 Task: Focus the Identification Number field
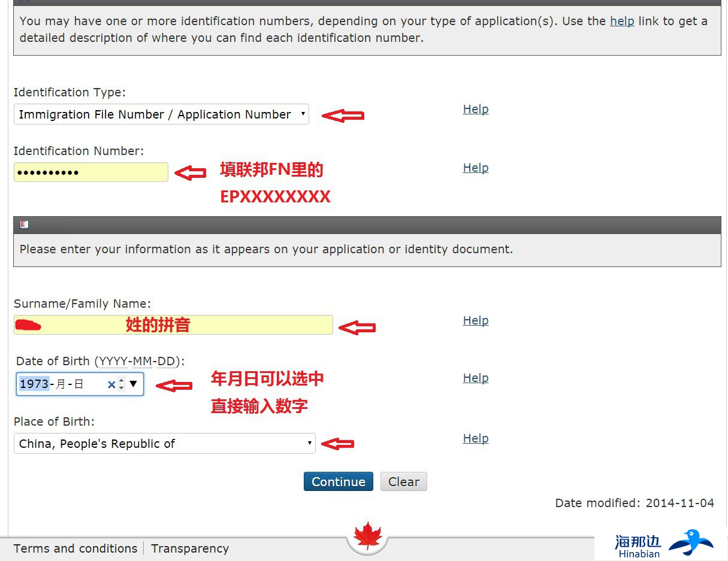pyautogui.click(x=90, y=172)
